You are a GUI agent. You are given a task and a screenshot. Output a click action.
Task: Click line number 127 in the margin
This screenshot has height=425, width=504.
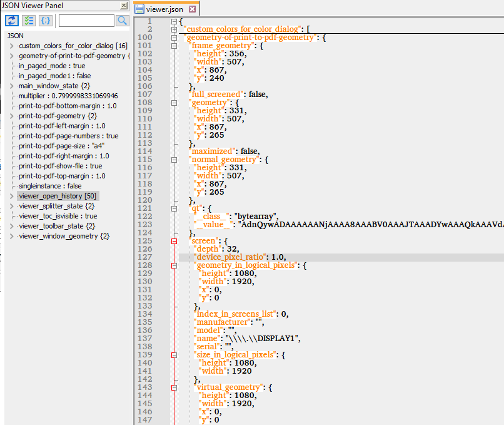point(144,257)
